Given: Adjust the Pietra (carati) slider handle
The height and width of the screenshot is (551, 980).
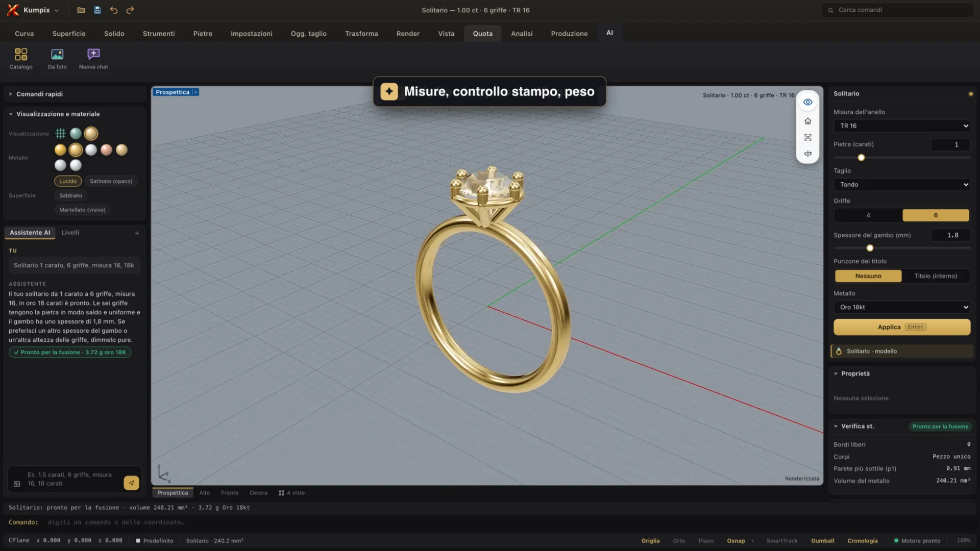Looking at the screenshot, I should click(x=861, y=158).
